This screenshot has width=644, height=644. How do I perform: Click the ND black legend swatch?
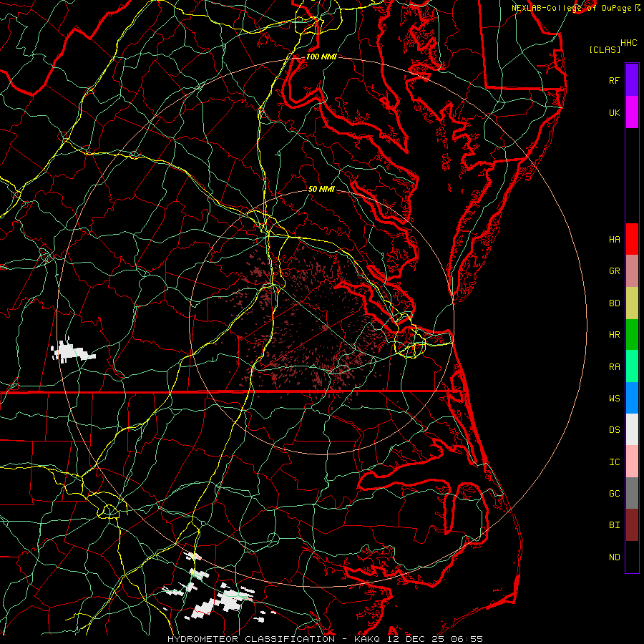pyautogui.click(x=632, y=557)
